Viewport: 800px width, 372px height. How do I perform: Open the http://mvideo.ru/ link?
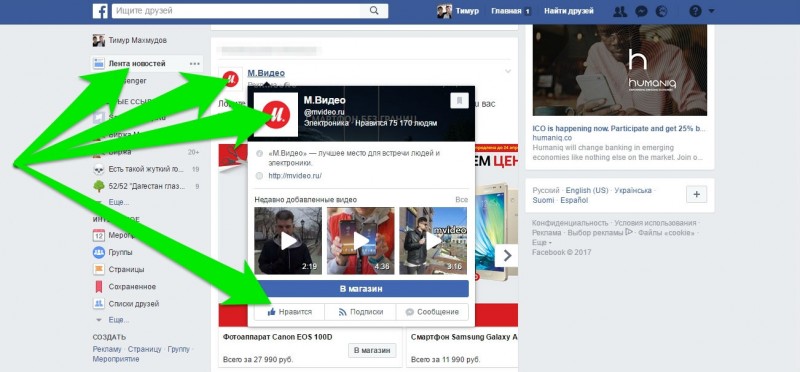point(295,176)
